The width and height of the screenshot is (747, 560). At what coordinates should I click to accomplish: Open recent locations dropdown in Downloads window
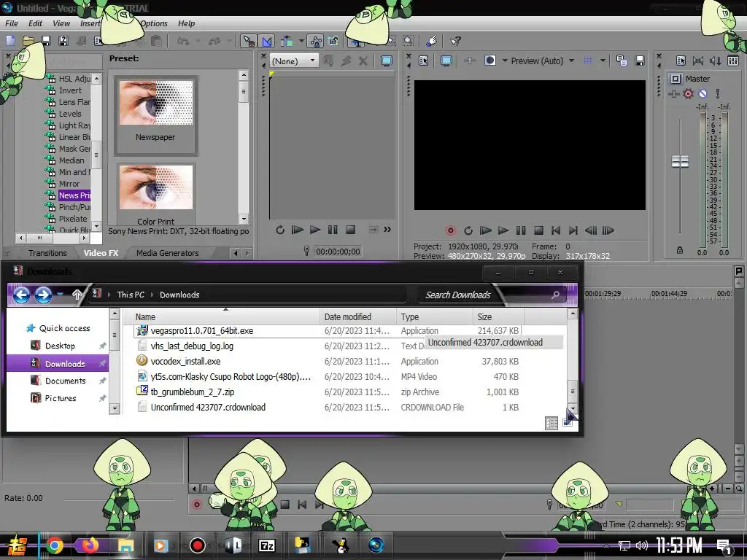(60, 295)
